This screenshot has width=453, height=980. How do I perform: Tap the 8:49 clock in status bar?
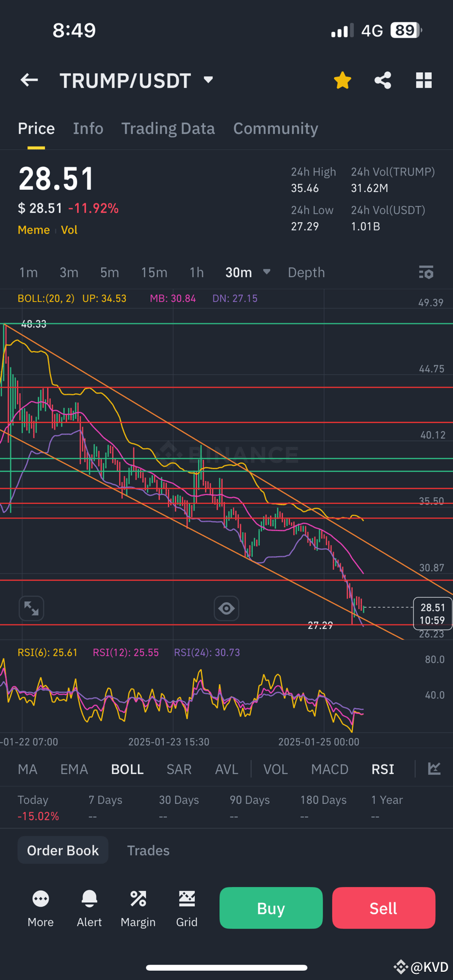coord(74,30)
